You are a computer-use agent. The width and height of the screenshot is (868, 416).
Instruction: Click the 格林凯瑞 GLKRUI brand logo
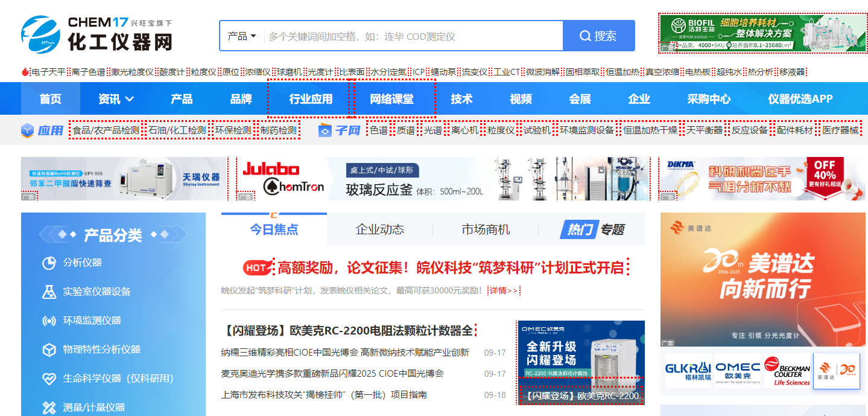(x=688, y=371)
